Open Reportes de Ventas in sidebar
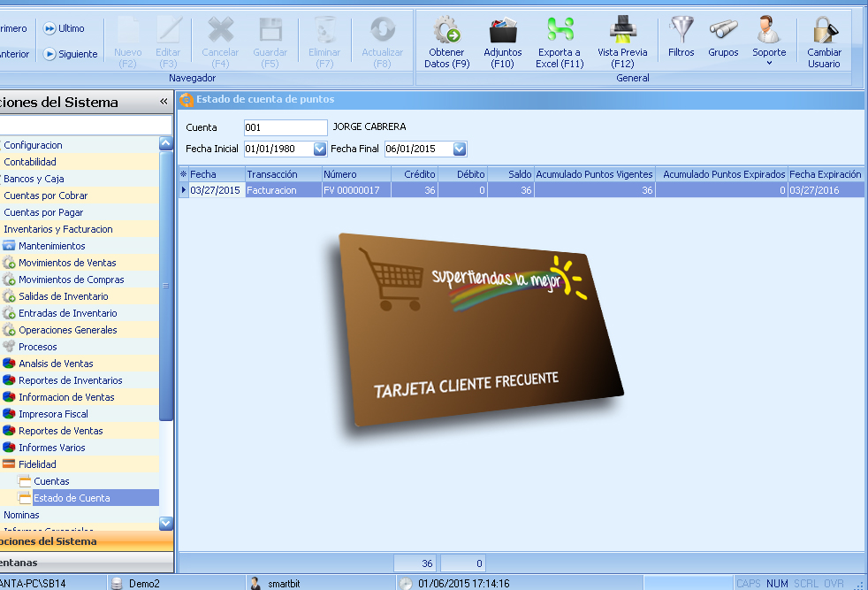The width and height of the screenshot is (868, 590). (x=60, y=431)
